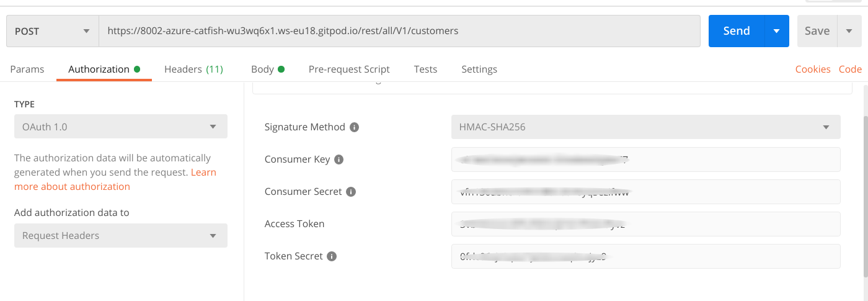Screen dimensions: 868x301
Task: Switch to the Params tab
Action: (x=27, y=70)
